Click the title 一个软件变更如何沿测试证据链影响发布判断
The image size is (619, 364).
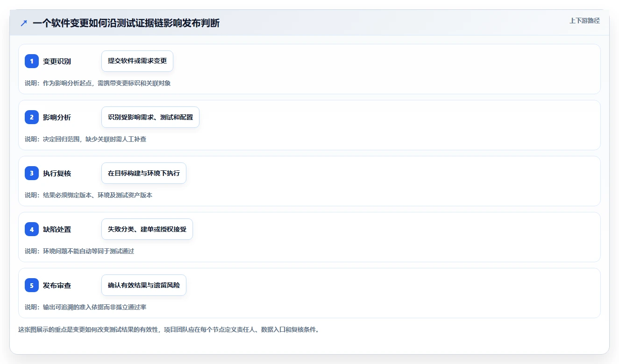[126, 23]
